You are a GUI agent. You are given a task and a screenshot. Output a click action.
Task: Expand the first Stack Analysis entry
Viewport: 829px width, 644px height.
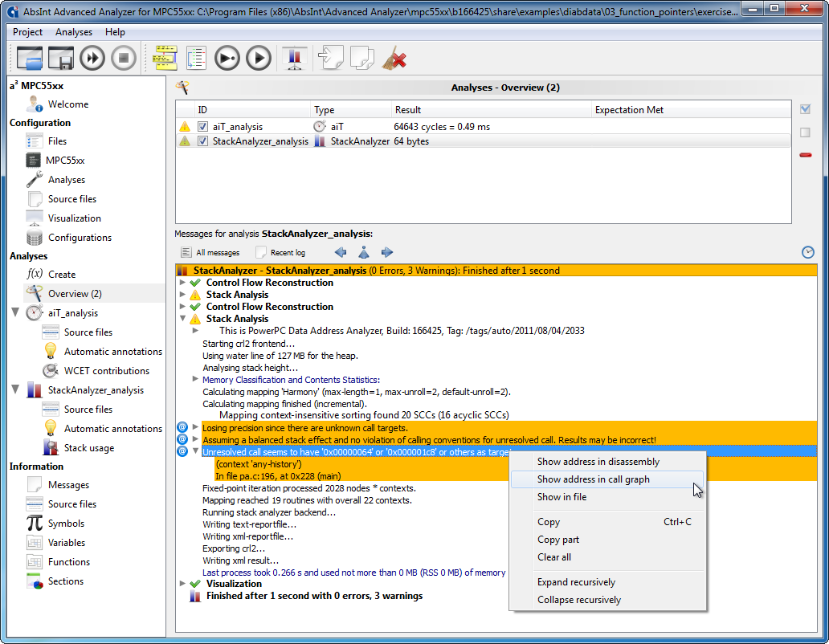(x=182, y=294)
